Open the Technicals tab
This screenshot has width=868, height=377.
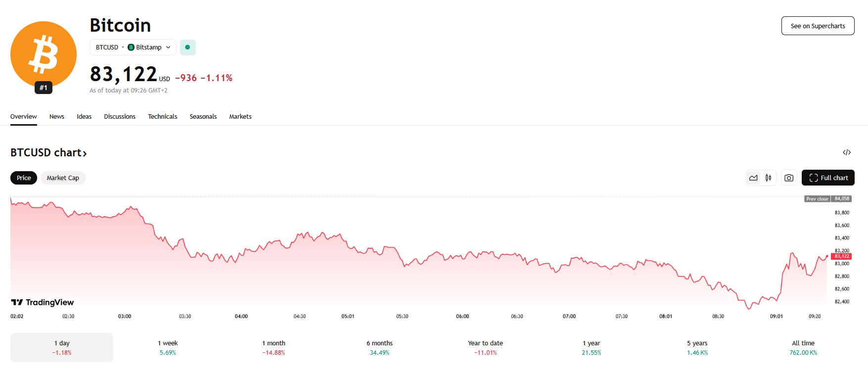coord(162,117)
